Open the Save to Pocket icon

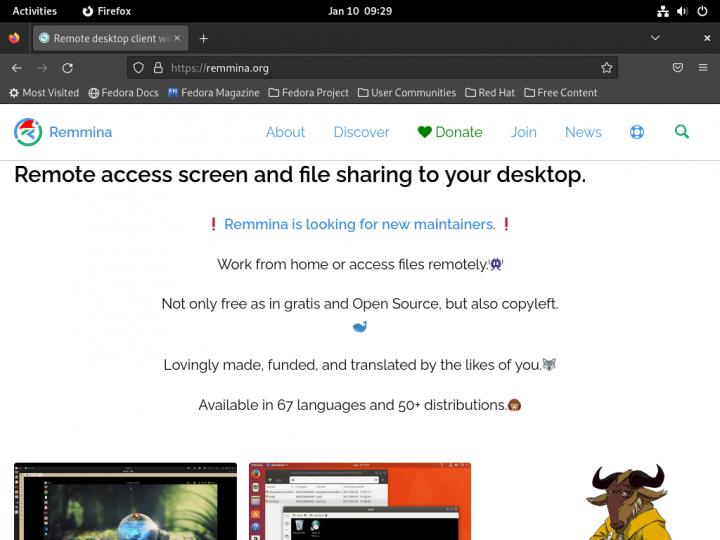(x=677, y=68)
